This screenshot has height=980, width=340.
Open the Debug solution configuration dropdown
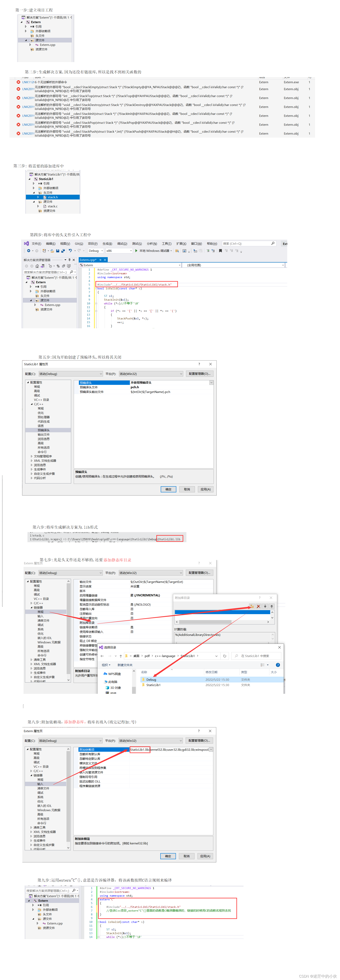[x=96, y=251]
